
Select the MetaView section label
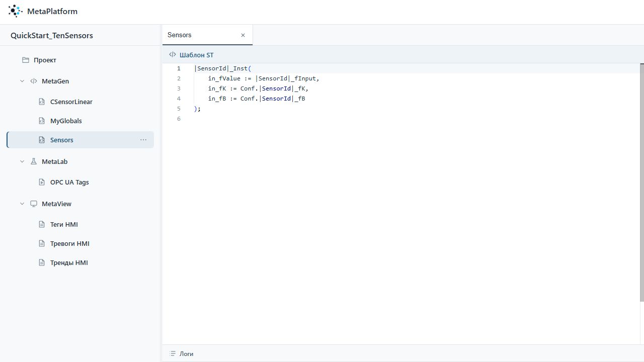coord(56,204)
